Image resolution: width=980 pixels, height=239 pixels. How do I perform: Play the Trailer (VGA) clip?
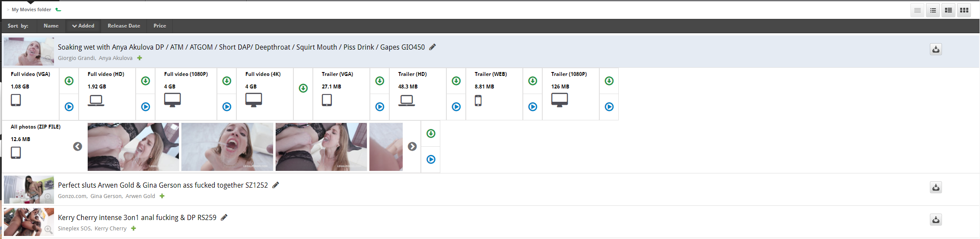pyautogui.click(x=380, y=107)
